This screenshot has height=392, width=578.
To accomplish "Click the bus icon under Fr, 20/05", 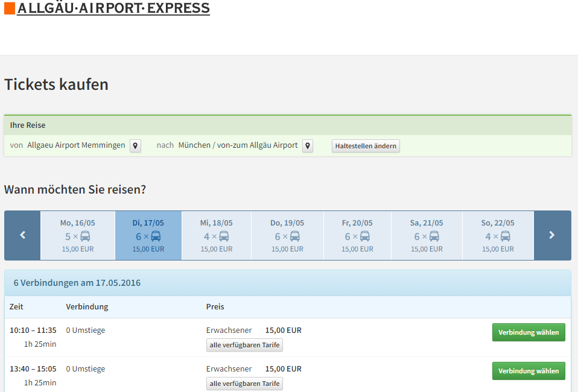I will click(x=365, y=236).
